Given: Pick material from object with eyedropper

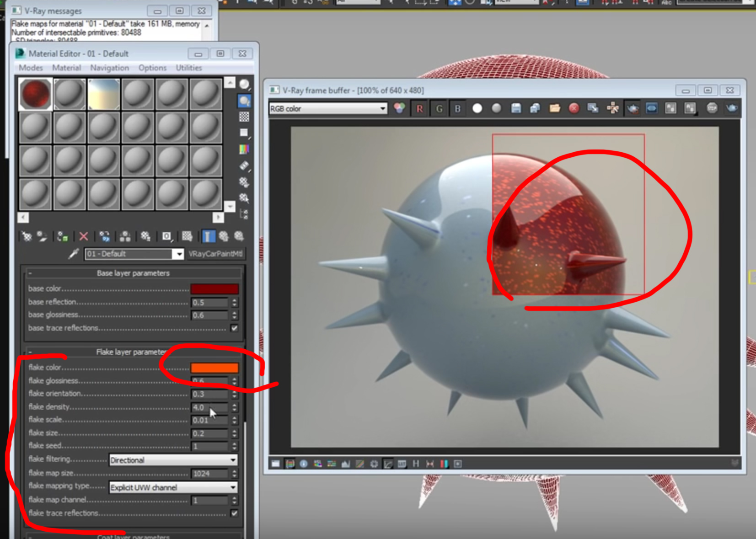Looking at the screenshot, I should point(73,254).
